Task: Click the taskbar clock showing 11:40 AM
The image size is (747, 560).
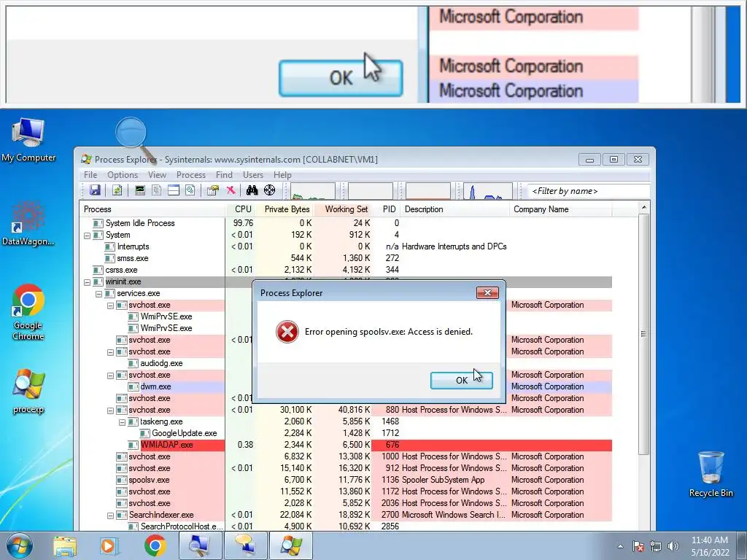Action: [710, 546]
